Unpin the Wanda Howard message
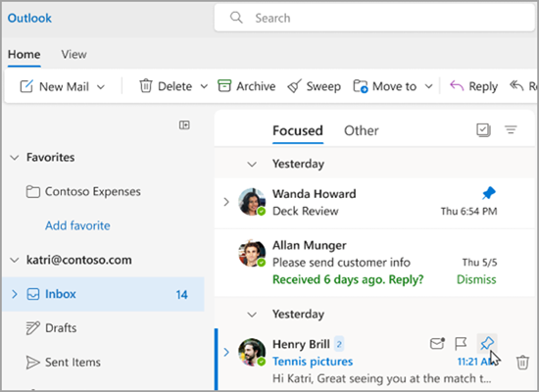The image size is (539, 392). [488, 193]
